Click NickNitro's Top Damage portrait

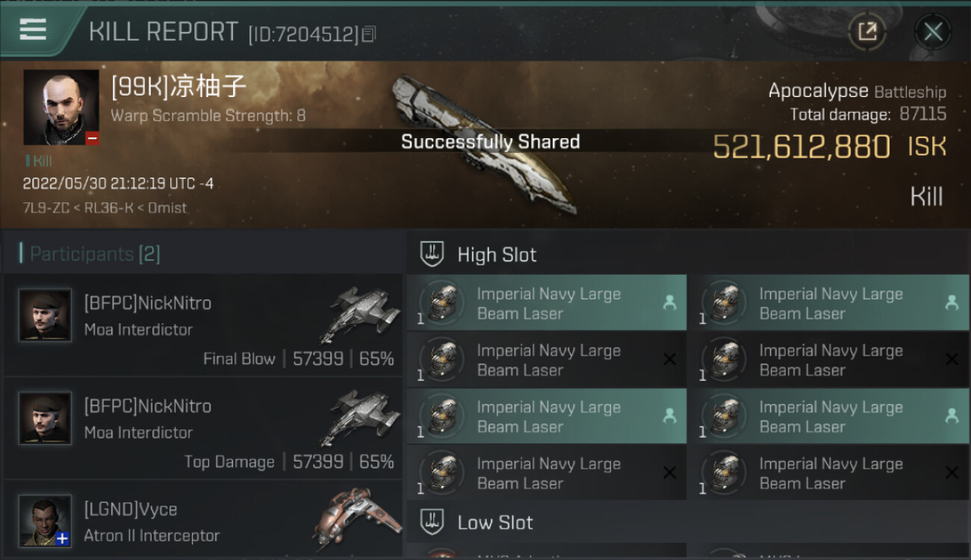tap(45, 418)
